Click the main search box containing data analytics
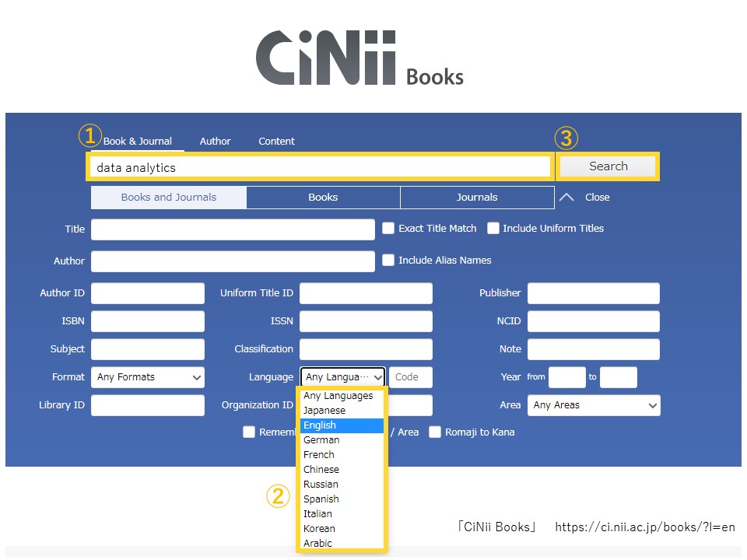This screenshot has height=560, width=747. pos(320,167)
